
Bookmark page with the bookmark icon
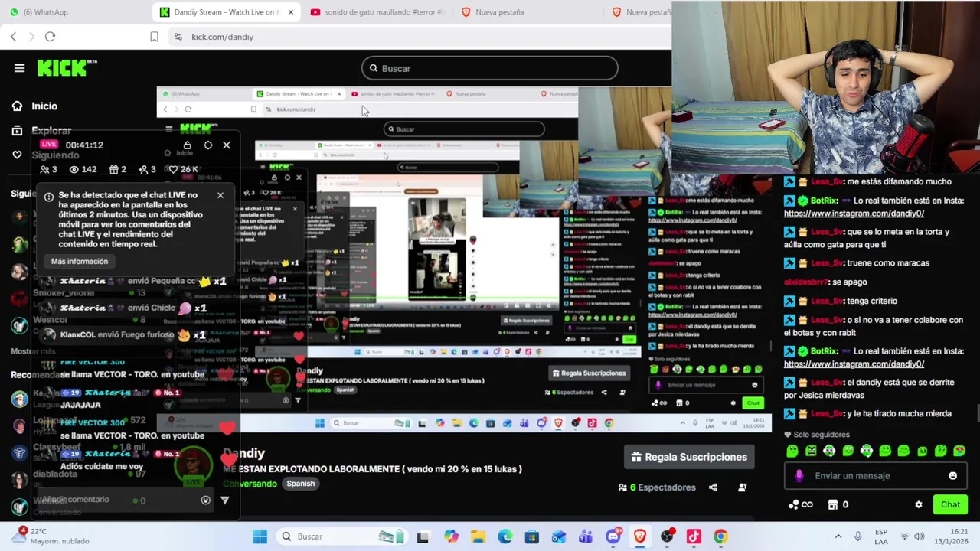154,37
